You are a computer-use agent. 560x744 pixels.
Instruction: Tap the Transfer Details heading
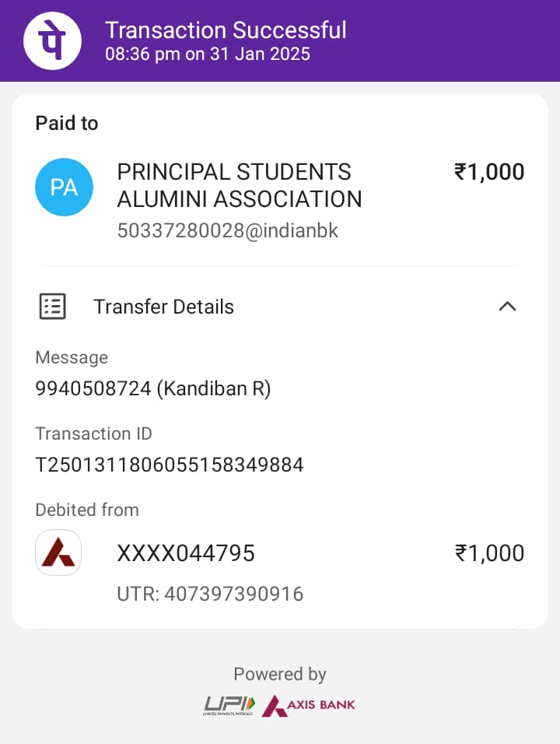coord(163,307)
